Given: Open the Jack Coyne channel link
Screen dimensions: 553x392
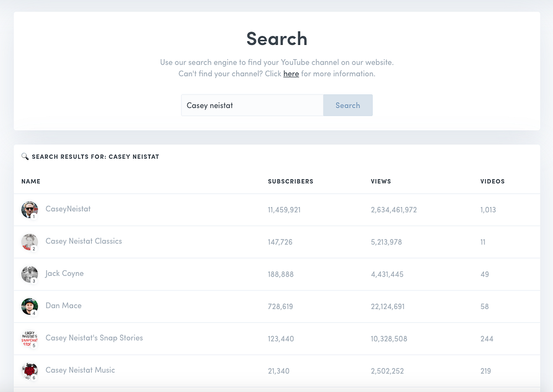Looking at the screenshot, I should point(64,273).
